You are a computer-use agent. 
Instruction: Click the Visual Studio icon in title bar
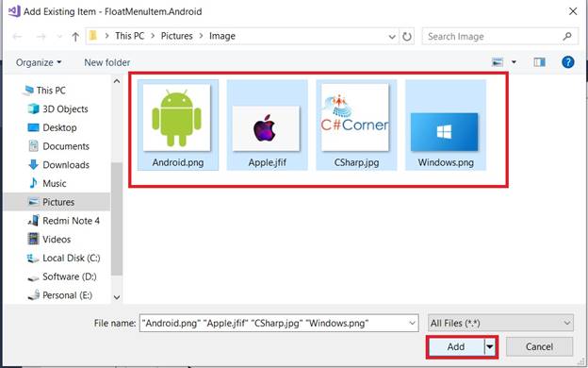pos(14,11)
